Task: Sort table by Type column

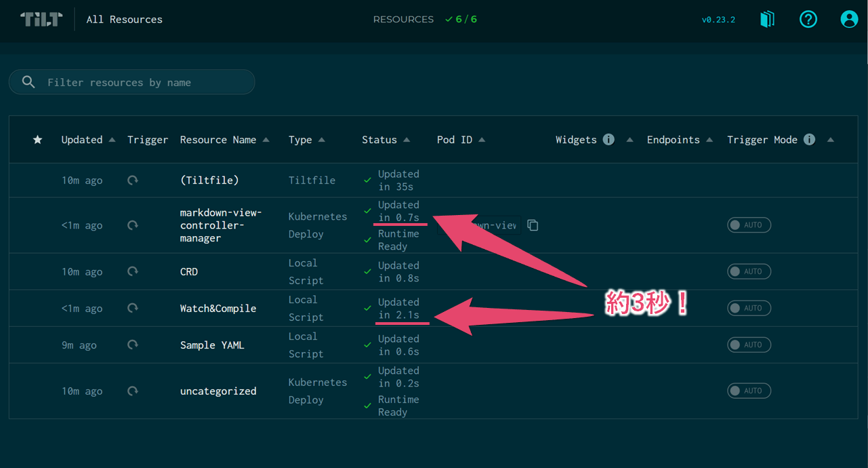Action: (306, 140)
